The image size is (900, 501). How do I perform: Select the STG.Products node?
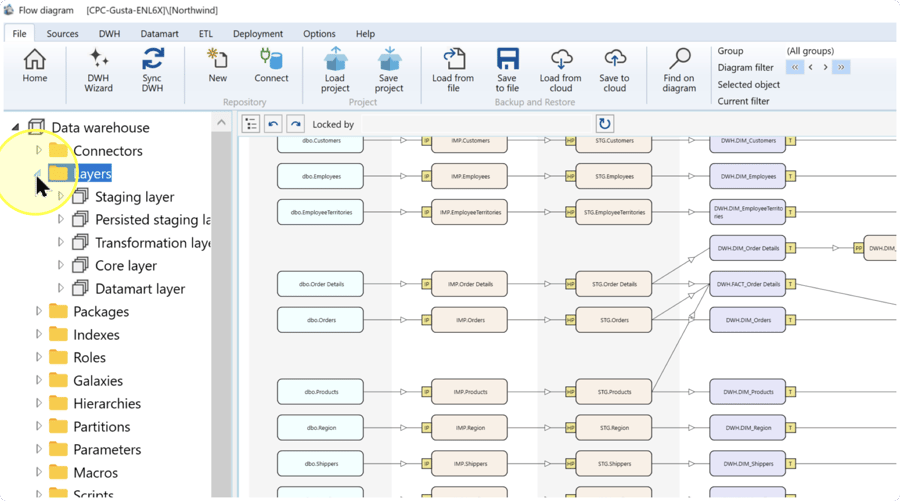tap(614, 392)
